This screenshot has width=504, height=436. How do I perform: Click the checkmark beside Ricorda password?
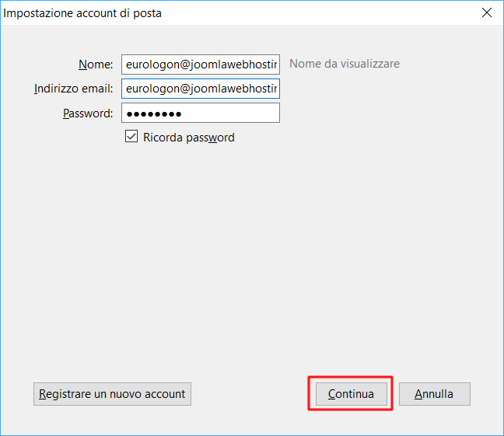coord(131,138)
